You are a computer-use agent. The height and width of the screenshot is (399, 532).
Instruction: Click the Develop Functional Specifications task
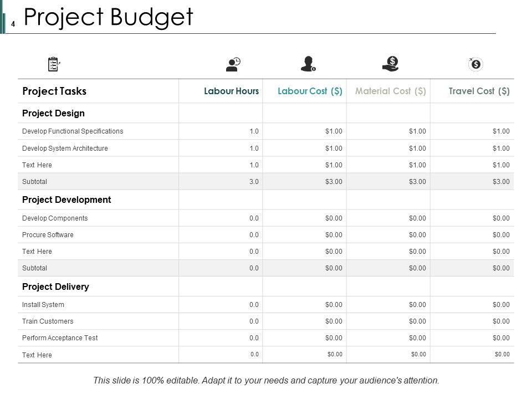(x=73, y=131)
